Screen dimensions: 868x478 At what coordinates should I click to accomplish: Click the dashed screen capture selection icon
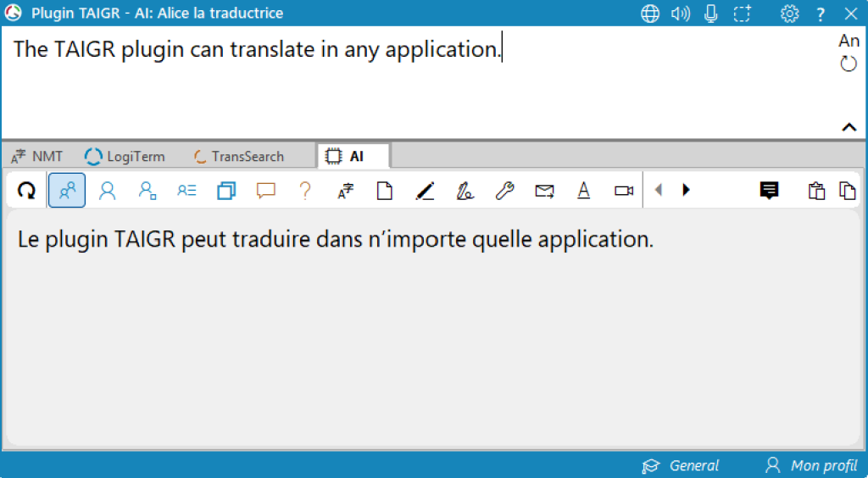[743, 14]
